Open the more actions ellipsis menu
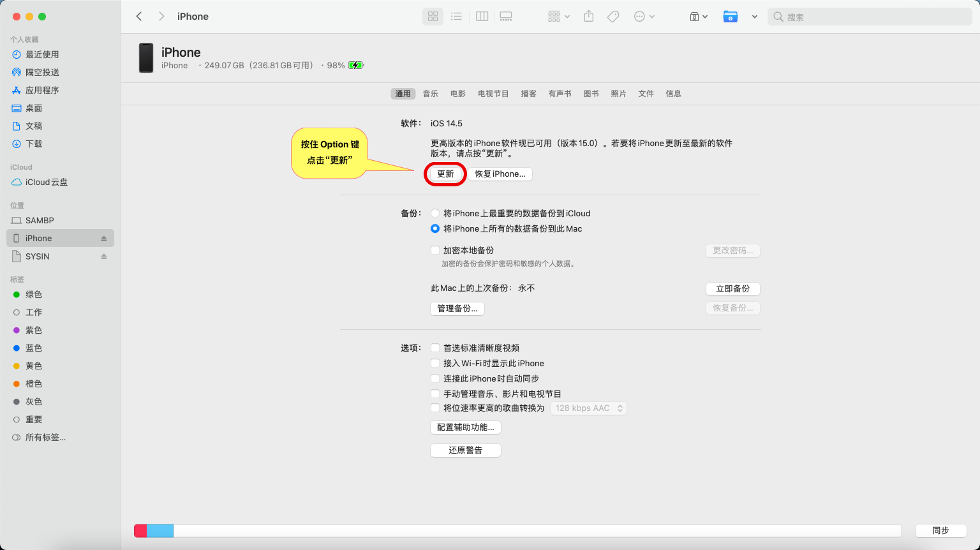Screen dimensions: 980x550 644,17
